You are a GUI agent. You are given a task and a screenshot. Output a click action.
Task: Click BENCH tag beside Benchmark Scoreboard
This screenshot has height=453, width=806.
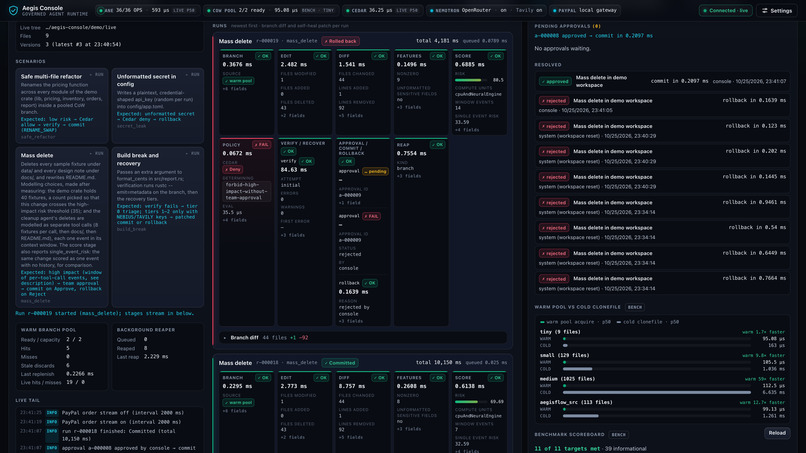(x=618, y=435)
